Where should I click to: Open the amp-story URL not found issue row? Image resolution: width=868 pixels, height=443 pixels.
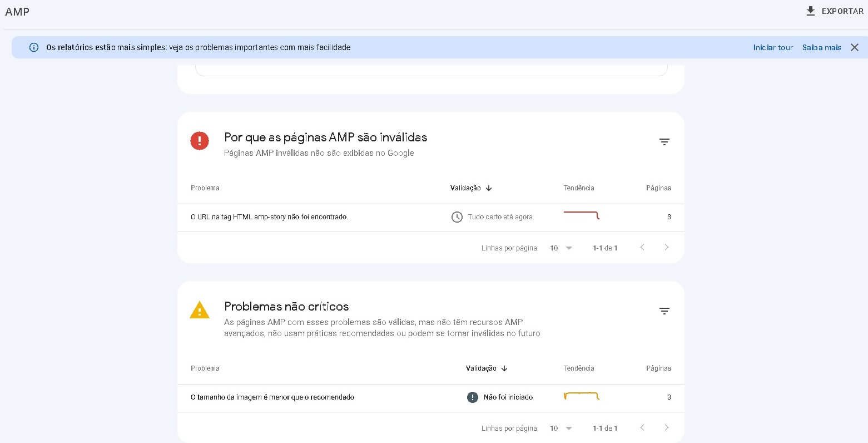(x=430, y=217)
